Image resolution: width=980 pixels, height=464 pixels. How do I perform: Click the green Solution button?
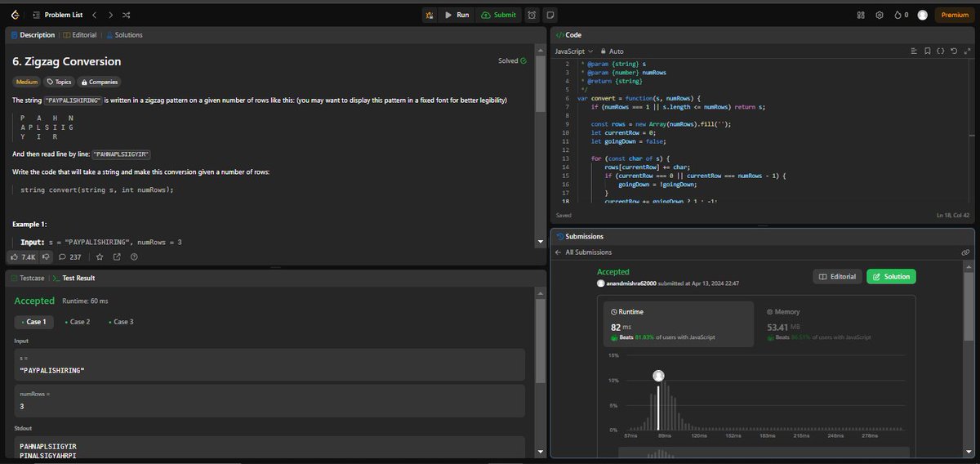point(891,277)
